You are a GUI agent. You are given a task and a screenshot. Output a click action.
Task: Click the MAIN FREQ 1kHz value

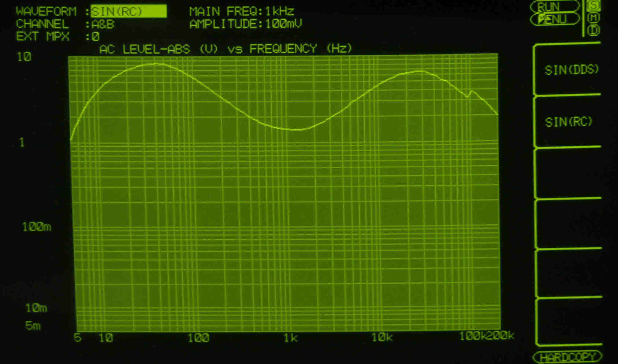click(279, 12)
